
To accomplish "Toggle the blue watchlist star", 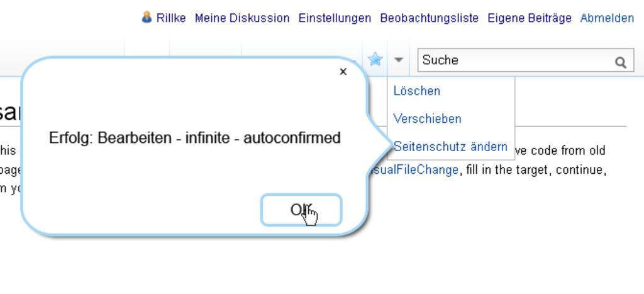I will click(x=375, y=60).
